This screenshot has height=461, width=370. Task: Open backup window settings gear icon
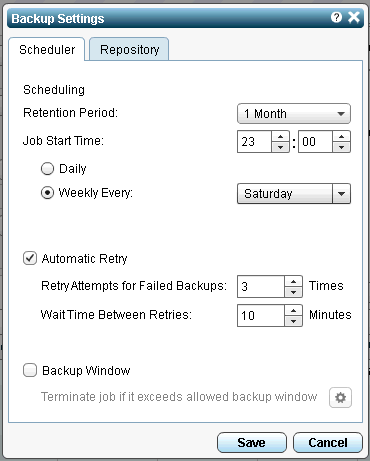[x=340, y=397]
